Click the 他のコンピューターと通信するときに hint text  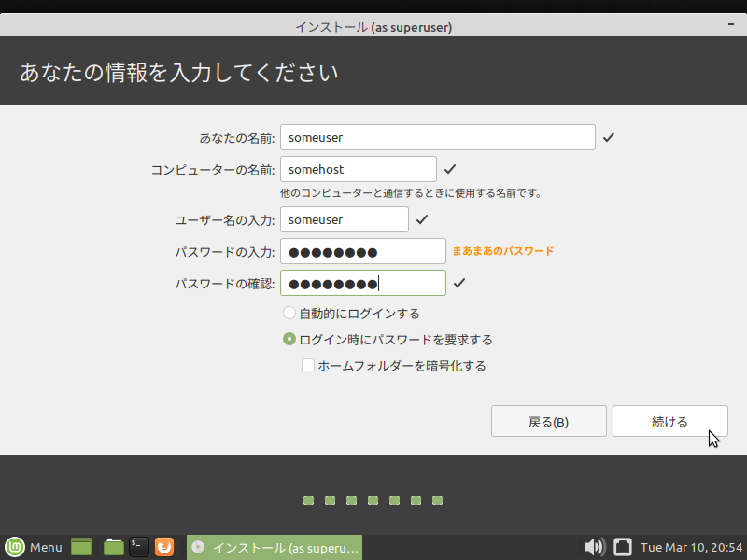pos(411,193)
